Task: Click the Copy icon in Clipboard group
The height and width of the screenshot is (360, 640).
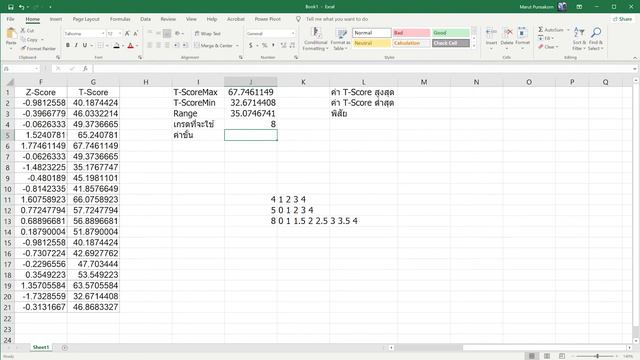Action: pyautogui.click(x=23, y=40)
